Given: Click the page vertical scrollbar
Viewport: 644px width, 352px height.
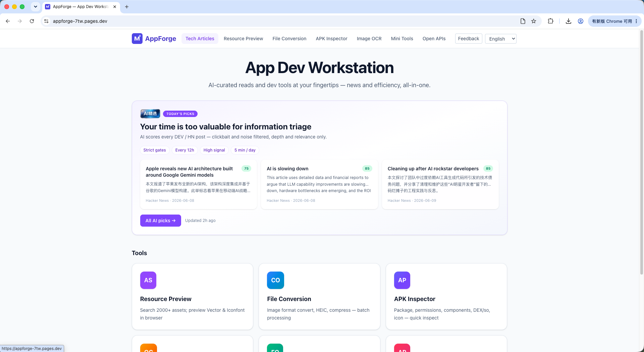Looking at the screenshot, I should click(x=641, y=153).
